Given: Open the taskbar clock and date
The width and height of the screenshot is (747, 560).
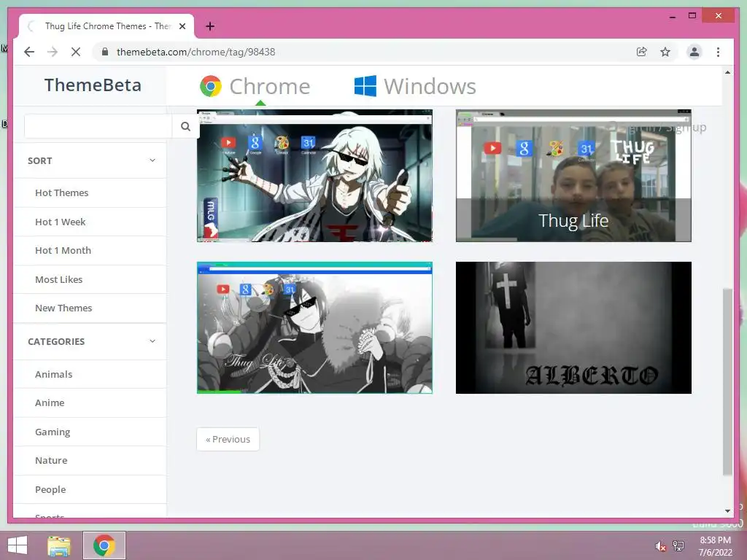Looking at the screenshot, I should [715, 546].
